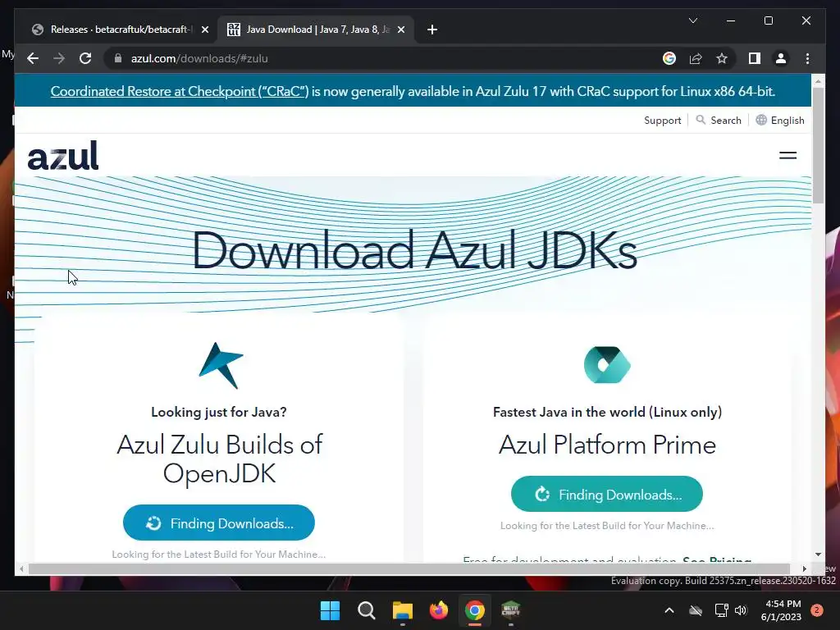Click the Search magnifier icon

coord(701,120)
